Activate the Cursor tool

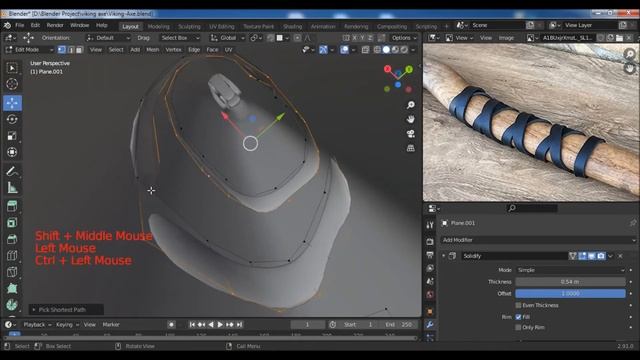12,84
